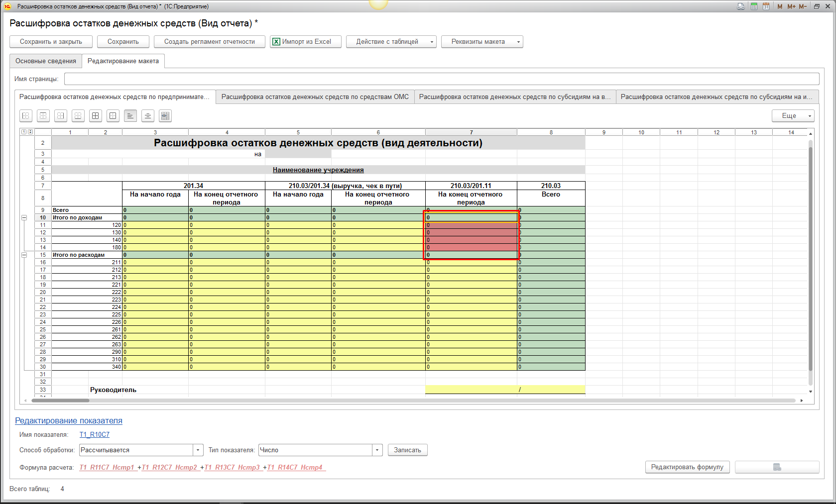Apply all-borders grid icon to cells
This screenshot has width=836, height=504.
[96, 116]
